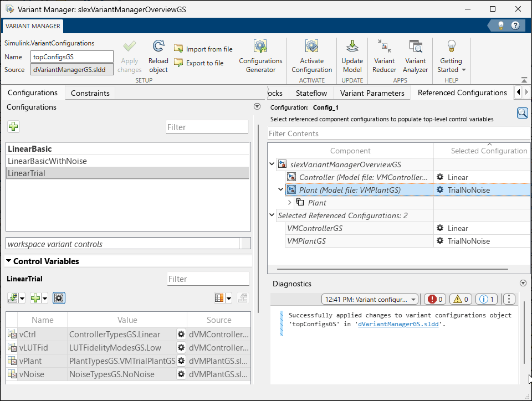The height and width of the screenshot is (401, 532).
Task: Click the ControllerTypesGS.Linear value cell
Action: [x=122, y=334]
